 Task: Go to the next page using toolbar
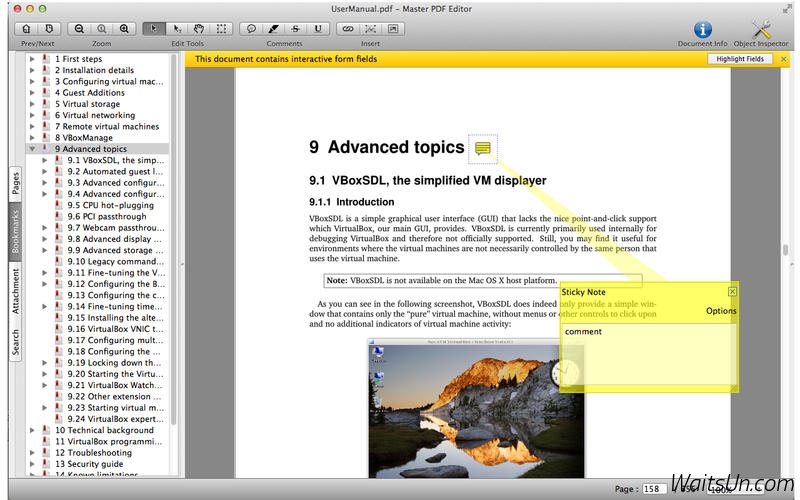tap(49, 29)
